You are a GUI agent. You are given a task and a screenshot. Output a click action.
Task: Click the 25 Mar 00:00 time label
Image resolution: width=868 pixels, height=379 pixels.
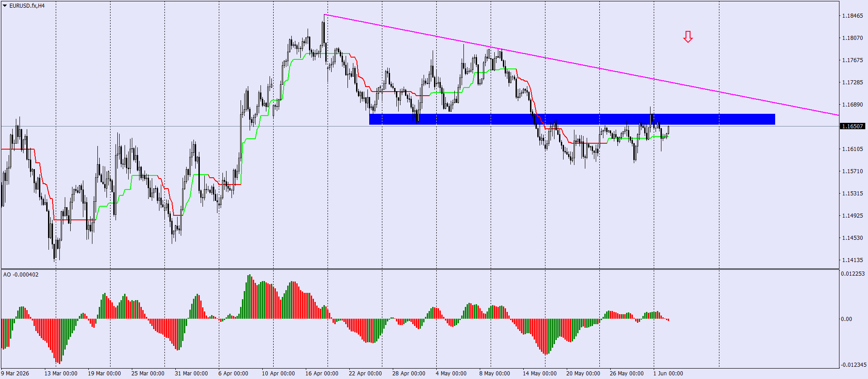[148, 374]
